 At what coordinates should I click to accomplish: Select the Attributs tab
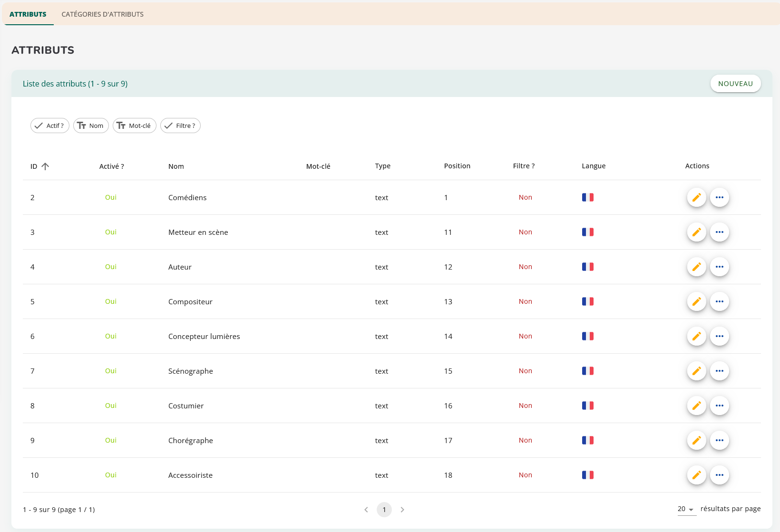click(28, 14)
